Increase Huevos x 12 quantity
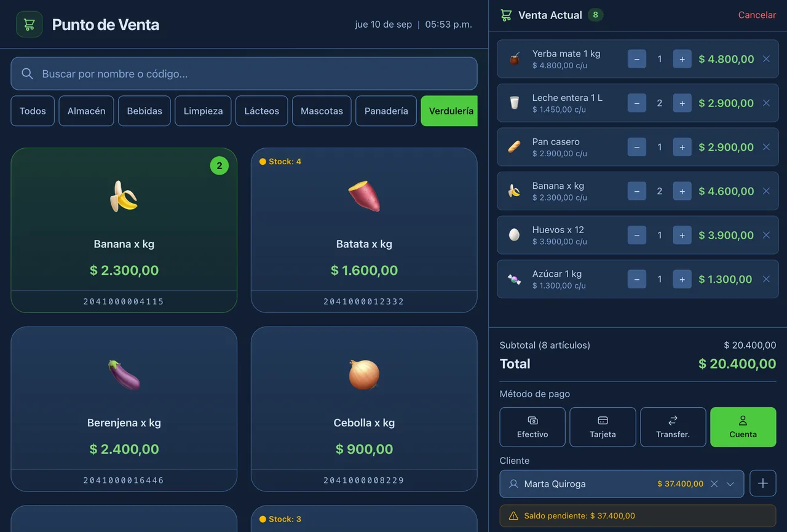Image resolution: width=787 pixels, height=532 pixels. click(682, 235)
